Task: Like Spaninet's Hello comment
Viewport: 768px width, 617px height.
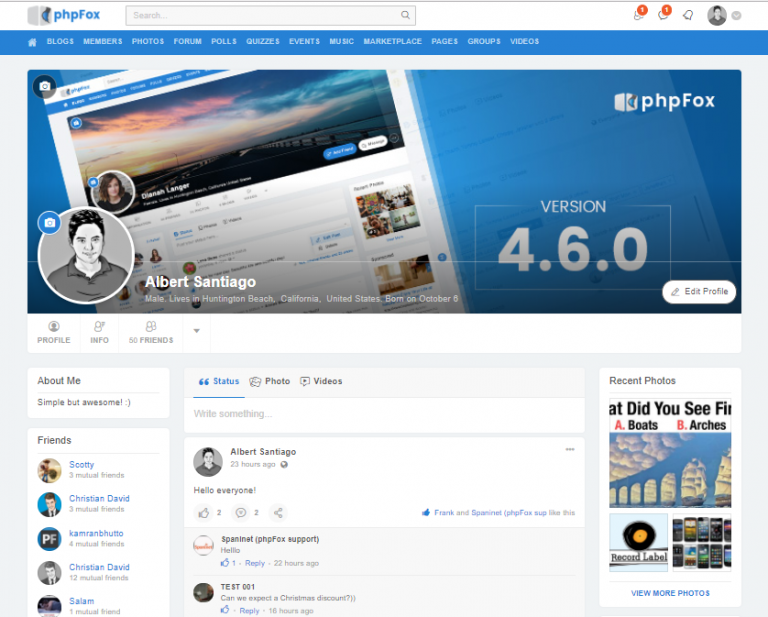Action: [225, 563]
